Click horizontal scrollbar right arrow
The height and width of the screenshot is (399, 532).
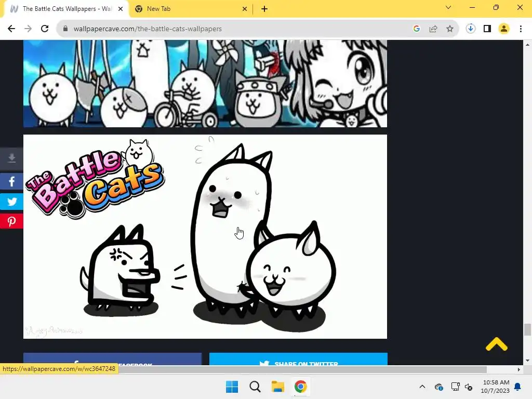pyautogui.click(x=519, y=369)
